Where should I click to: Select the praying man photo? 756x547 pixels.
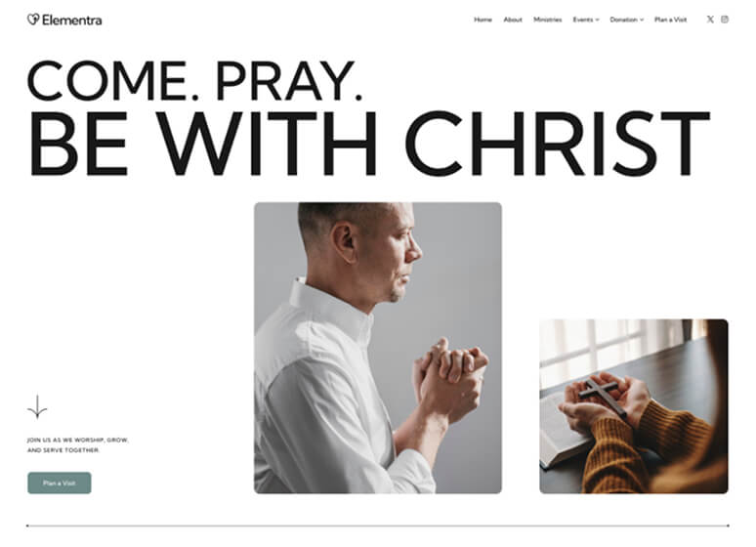pos(378,348)
